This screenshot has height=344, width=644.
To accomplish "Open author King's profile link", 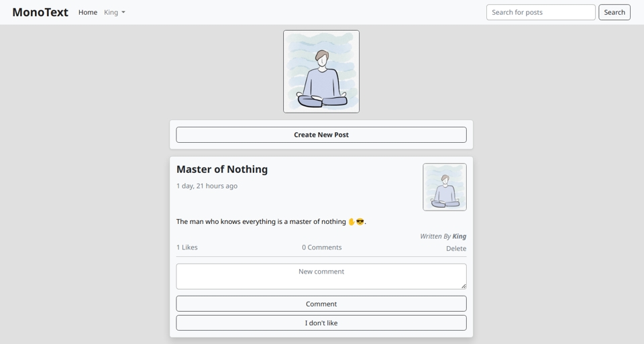I will pos(459,237).
